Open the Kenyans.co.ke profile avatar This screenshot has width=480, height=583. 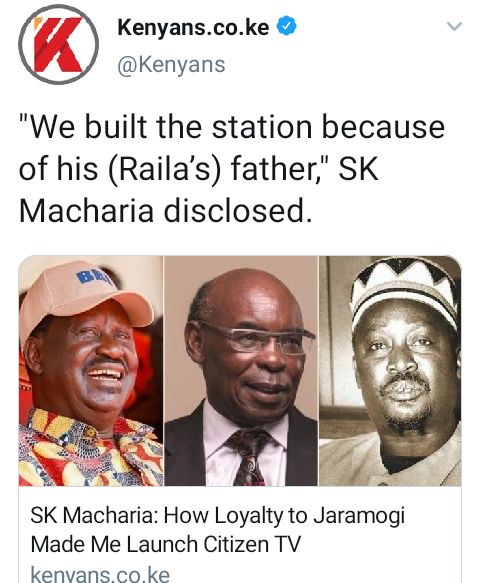[58, 45]
